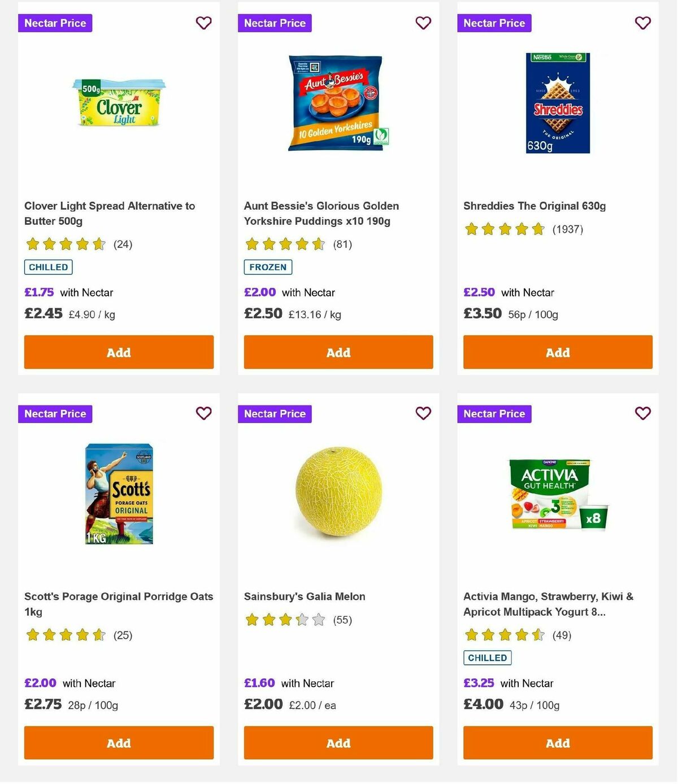Favourite the Aunt Bessie's Yorkshire Puddings

[423, 23]
